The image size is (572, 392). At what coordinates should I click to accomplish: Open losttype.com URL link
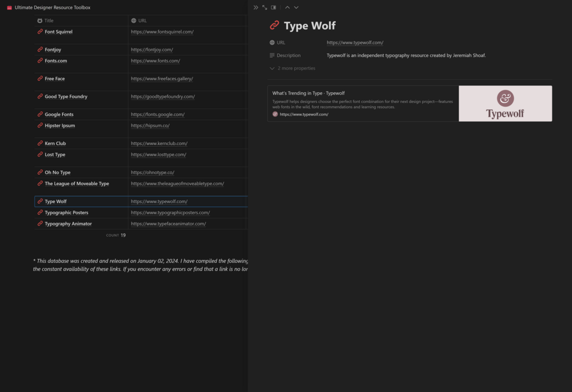[x=158, y=155]
